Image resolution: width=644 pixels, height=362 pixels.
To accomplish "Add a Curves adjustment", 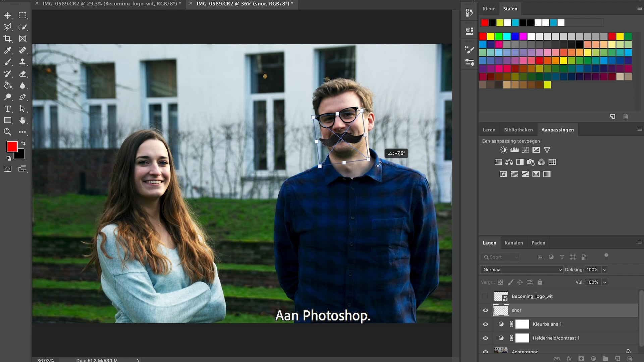I will coord(525,150).
